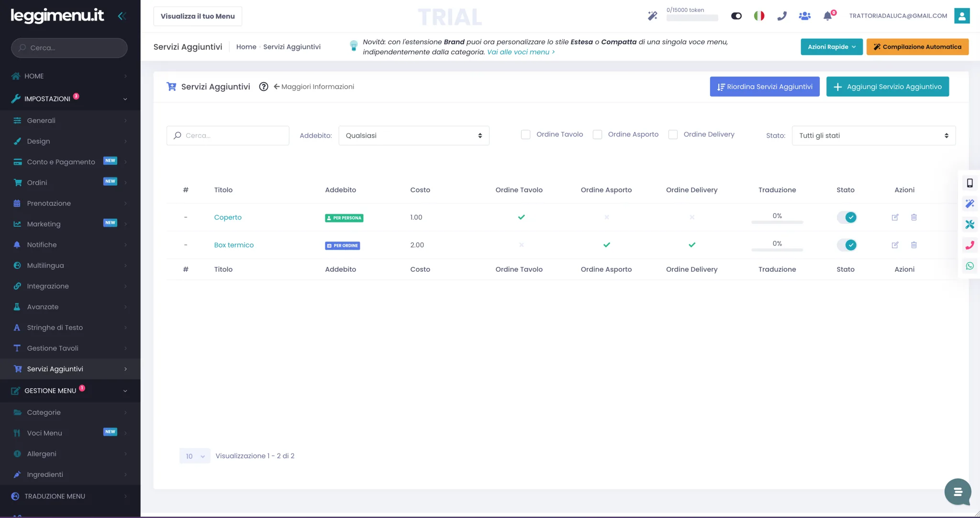Click Box termico translation progress bar

[777, 250]
